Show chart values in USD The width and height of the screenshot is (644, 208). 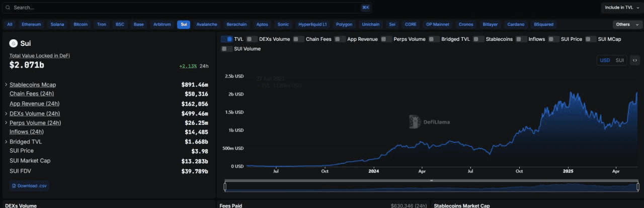[x=605, y=60]
